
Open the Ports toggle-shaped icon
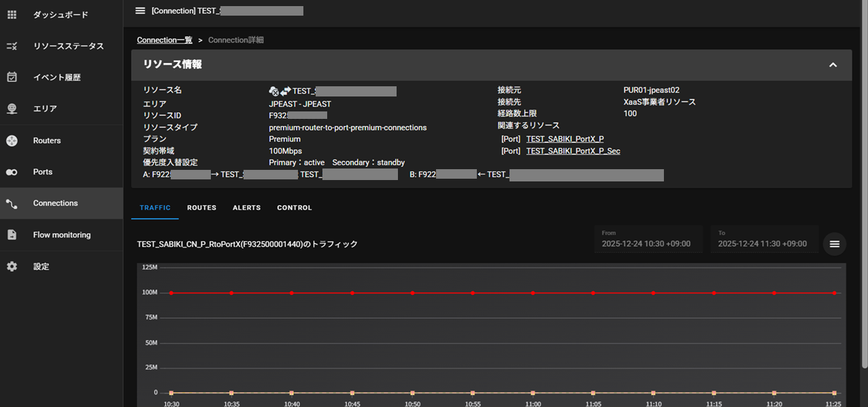coord(12,172)
